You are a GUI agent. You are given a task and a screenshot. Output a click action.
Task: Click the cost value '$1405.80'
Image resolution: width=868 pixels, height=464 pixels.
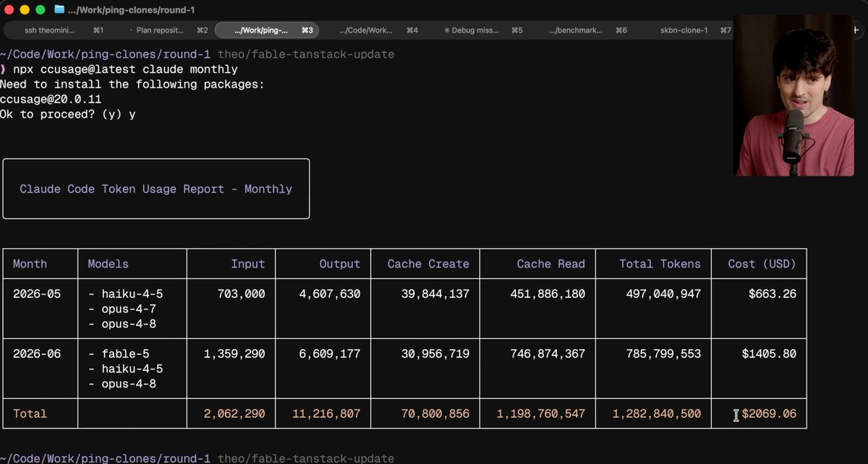(x=769, y=354)
